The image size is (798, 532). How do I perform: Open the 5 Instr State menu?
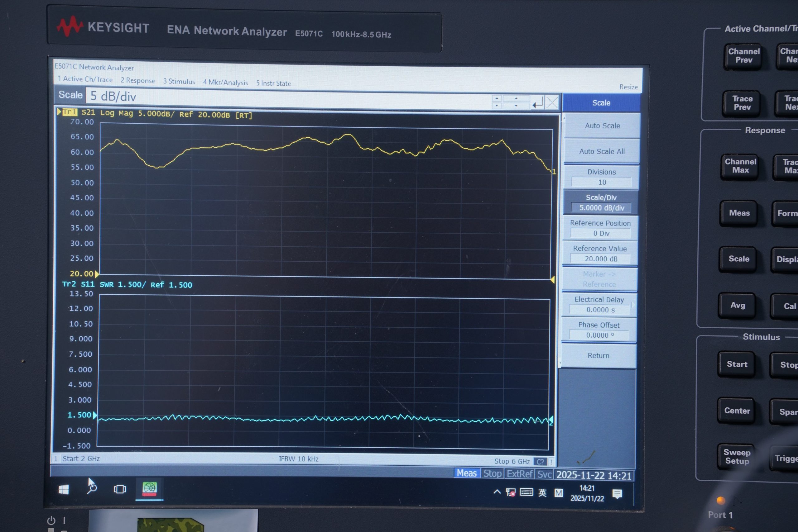pos(273,83)
